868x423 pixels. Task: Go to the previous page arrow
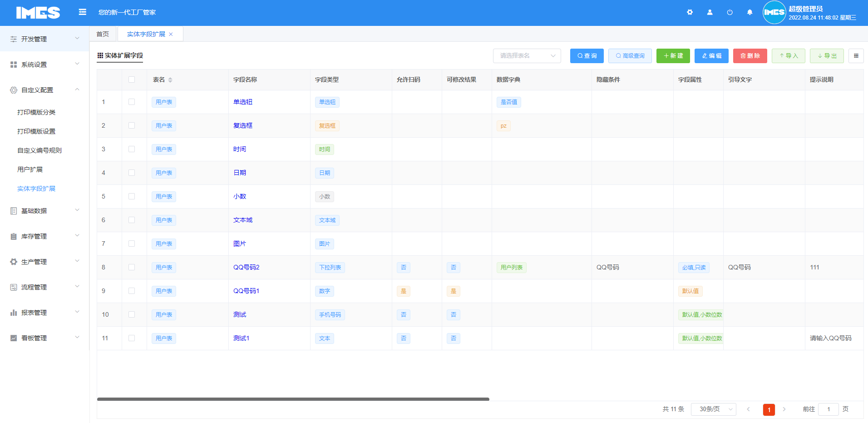pyautogui.click(x=748, y=409)
